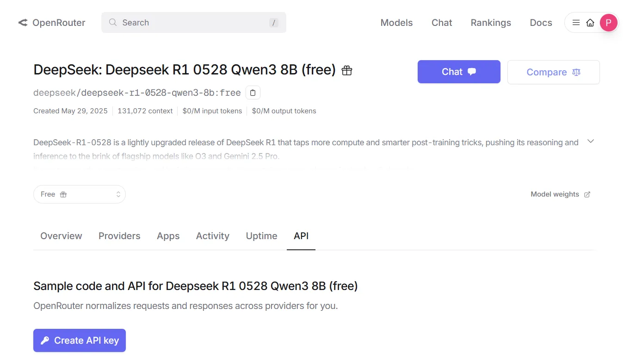Open the Activity tab
630x364 pixels.
[212, 236]
